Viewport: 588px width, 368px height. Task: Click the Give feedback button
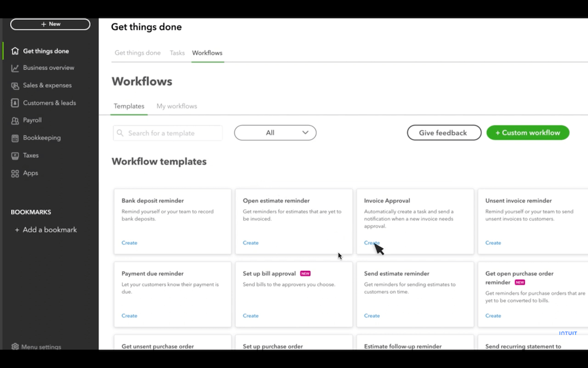point(444,132)
